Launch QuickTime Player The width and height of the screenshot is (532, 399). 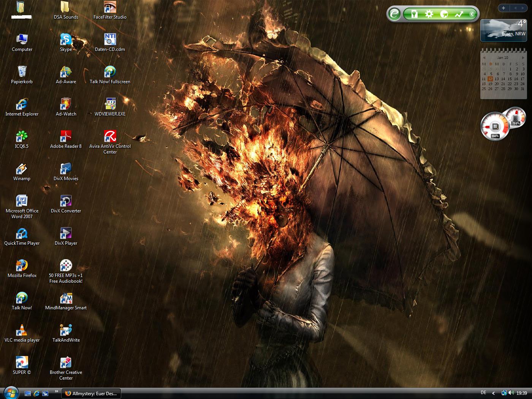pos(22,236)
